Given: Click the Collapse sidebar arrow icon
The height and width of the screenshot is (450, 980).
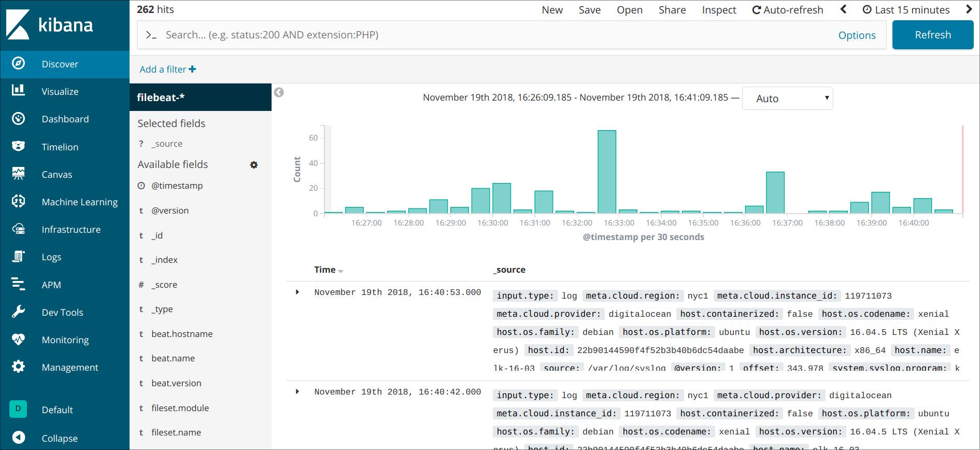Looking at the screenshot, I should click(18, 438).
